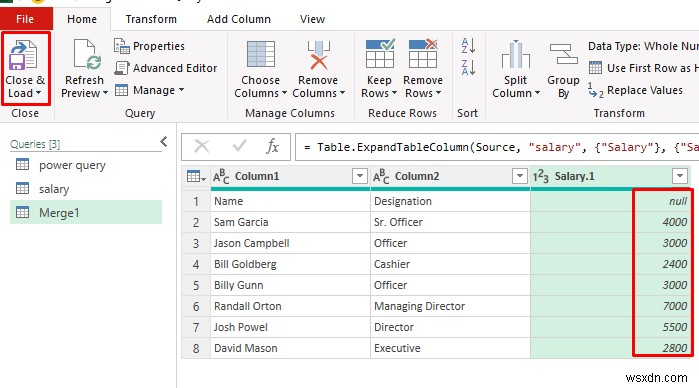Expand Choose Columns dropdown

tap(284, 93)
